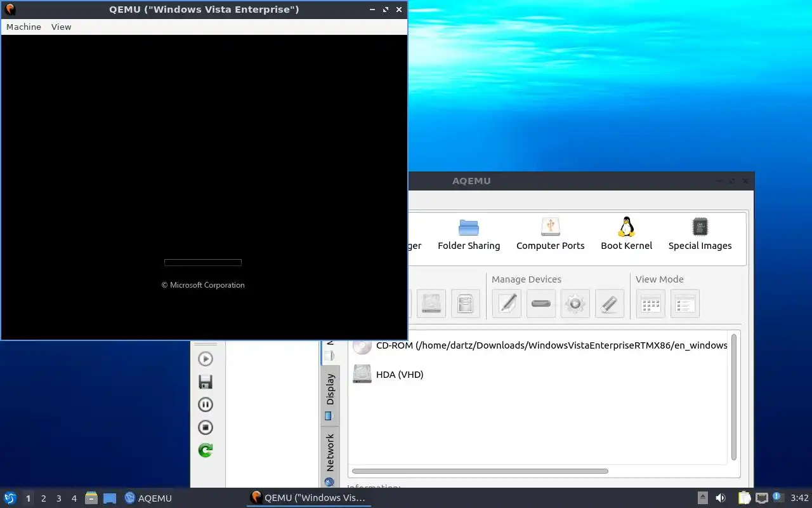Open Computer Ports settings in AQEMU
The height and width of the screenshot is (508, 812).
(x=550, y=234)
